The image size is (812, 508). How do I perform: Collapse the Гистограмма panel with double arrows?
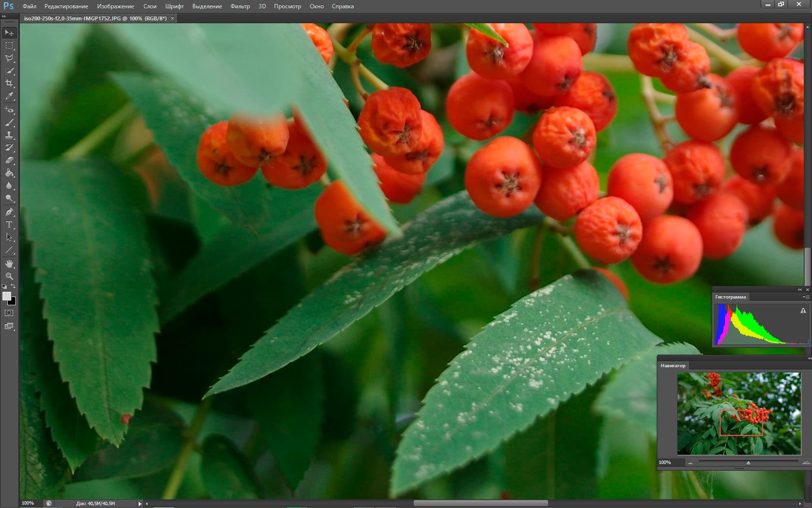coord(799,290)
